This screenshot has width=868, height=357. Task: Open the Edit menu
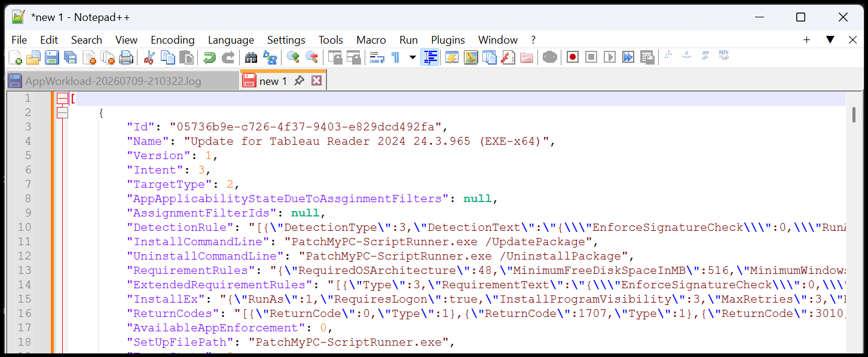click(49, 40)
